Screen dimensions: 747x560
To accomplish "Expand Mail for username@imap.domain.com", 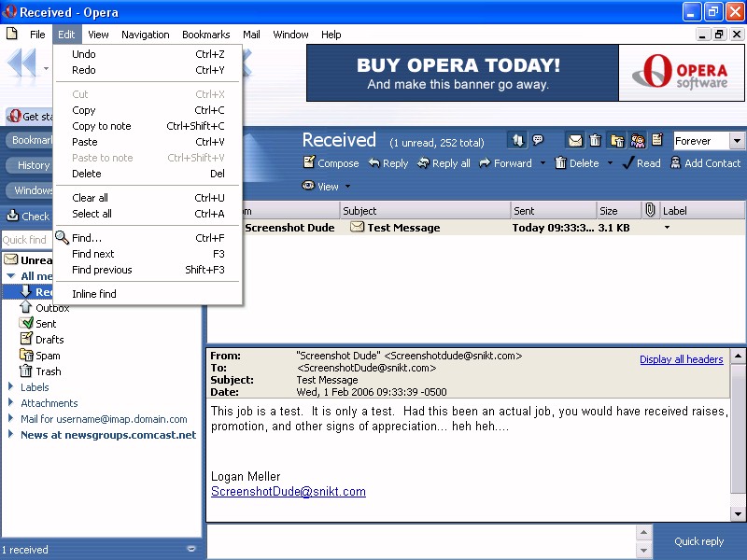I will (10, 418).
